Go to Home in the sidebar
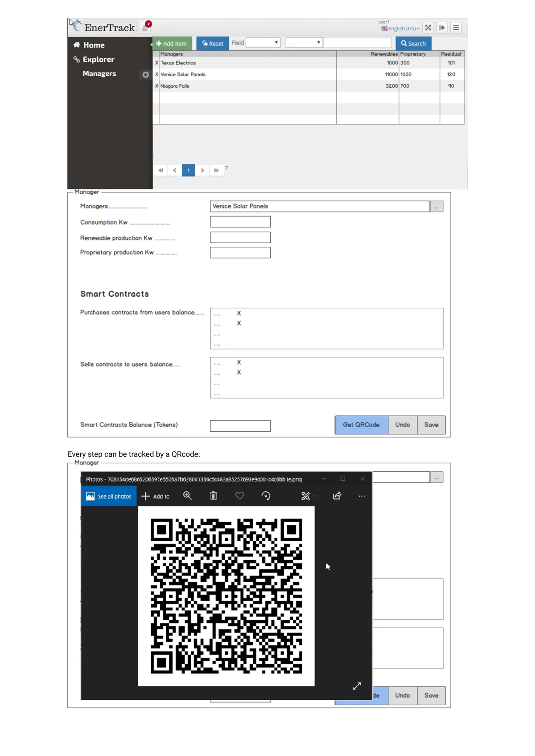The image size is (535, 756). coord(89,45)
